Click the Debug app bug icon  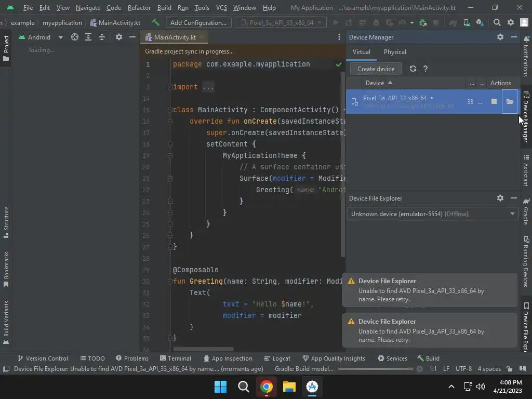376,22
